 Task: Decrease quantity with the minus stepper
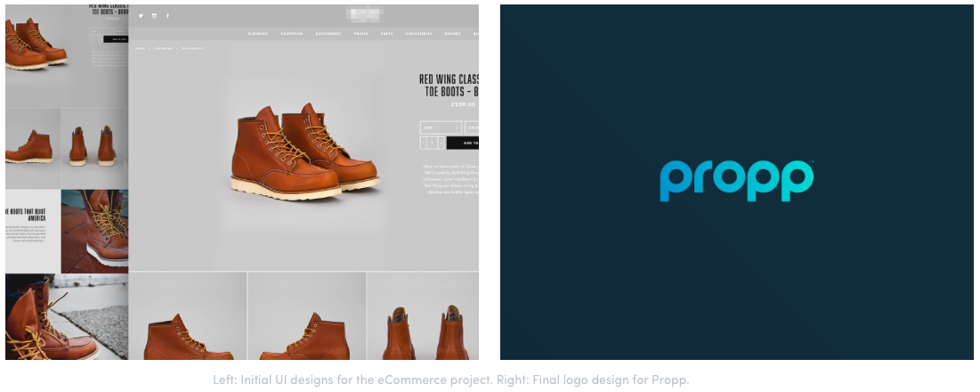423,143
